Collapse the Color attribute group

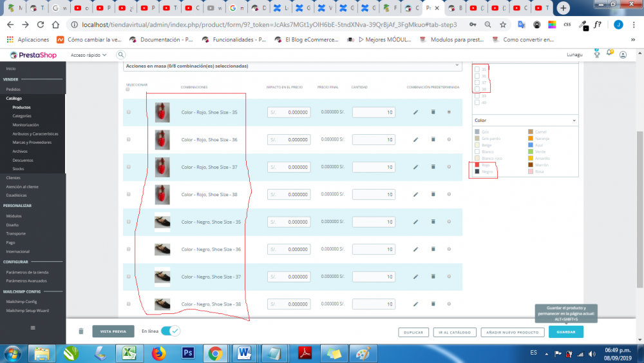coord(526,121)
